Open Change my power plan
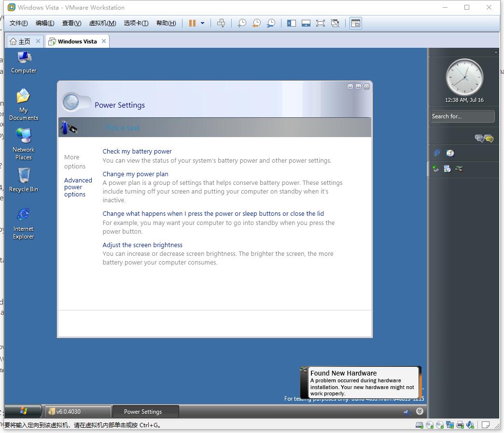Screen dimensions: 504x433 [x=135, y=174]
